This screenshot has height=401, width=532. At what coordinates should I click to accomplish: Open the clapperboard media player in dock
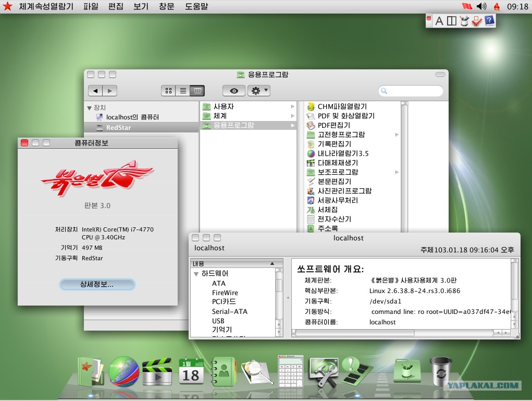(x=156, y=372)
